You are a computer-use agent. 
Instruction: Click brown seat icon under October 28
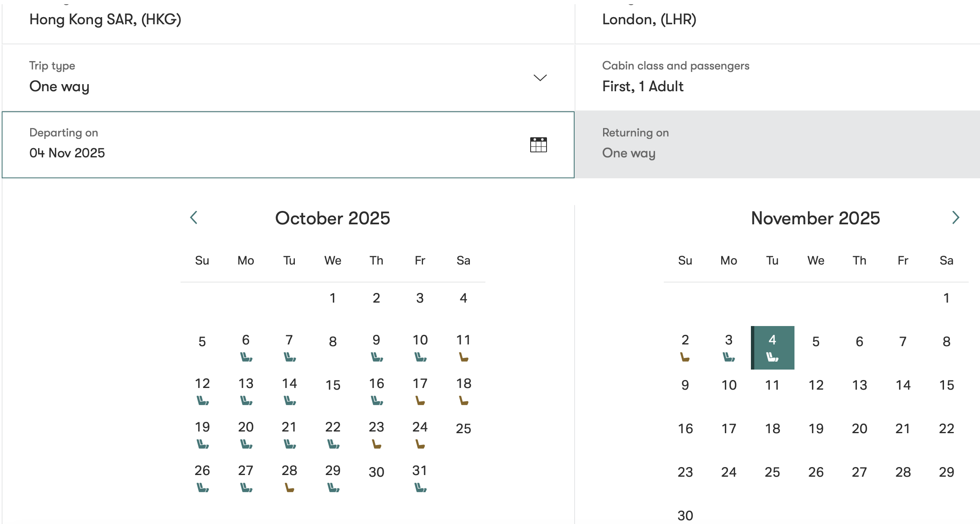point(289,488)
